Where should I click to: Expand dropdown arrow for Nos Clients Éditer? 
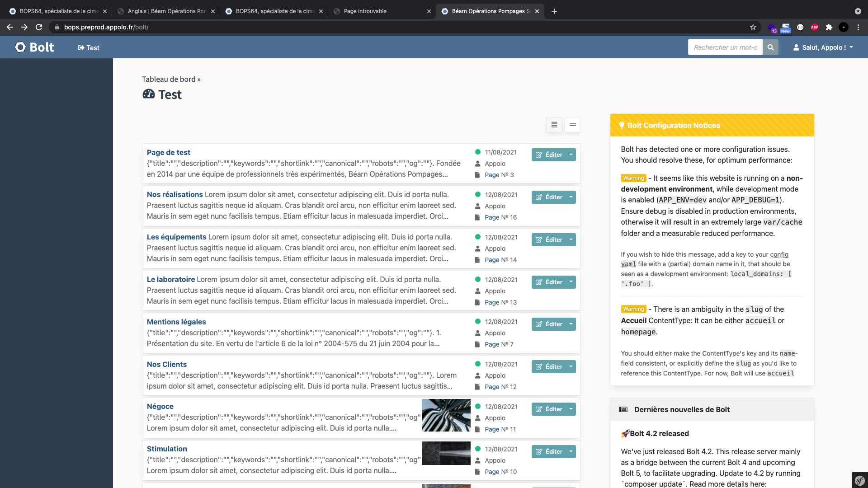(571, 367)
